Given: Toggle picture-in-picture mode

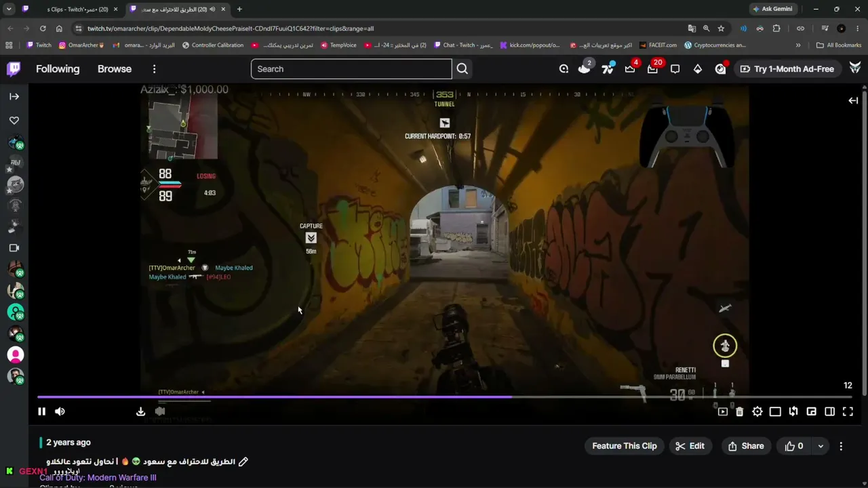Looking at the screenshot, I should point(811,411).
